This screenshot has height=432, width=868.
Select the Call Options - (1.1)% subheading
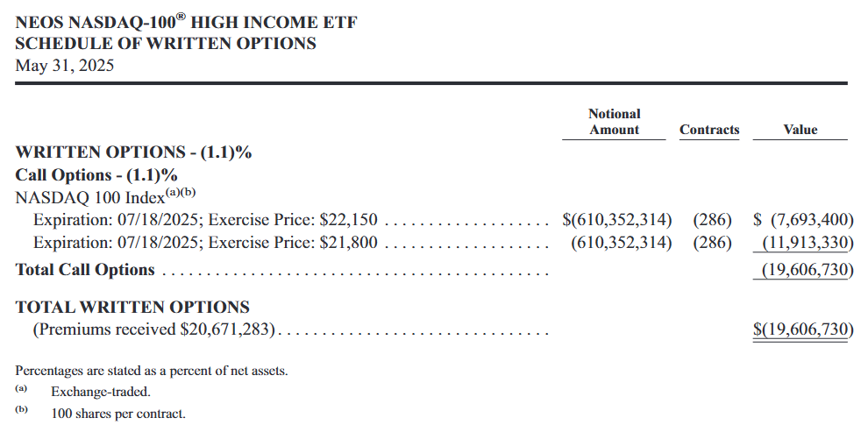tap(96, 174)
